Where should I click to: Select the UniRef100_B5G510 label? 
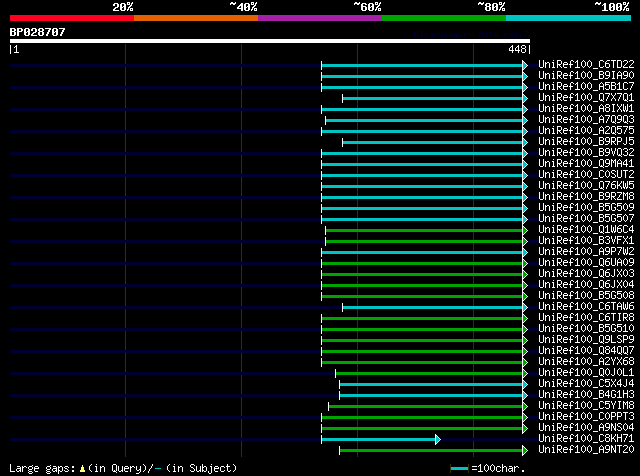[x=586, y=329]
